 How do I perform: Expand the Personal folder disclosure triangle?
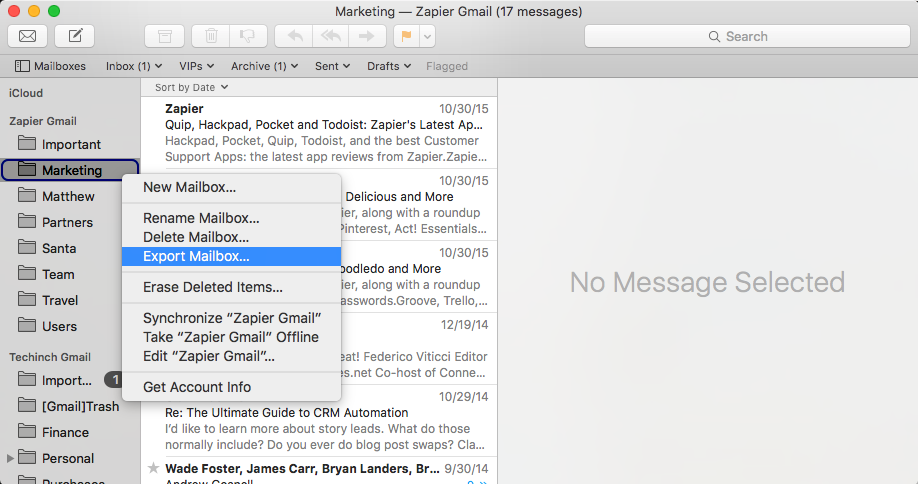[10, 458]
